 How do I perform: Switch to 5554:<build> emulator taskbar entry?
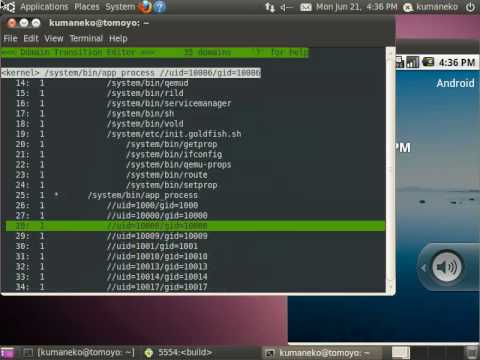[x=179, y=353]
